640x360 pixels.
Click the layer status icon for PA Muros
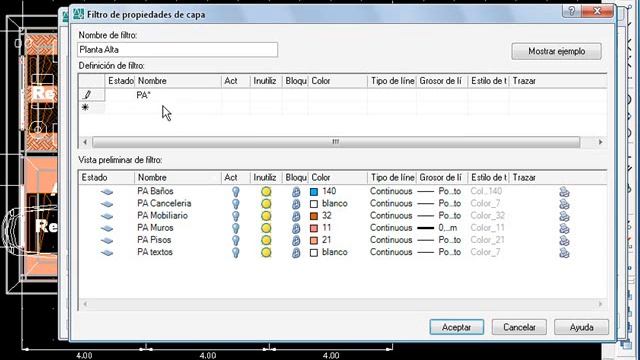click(107, 228)
